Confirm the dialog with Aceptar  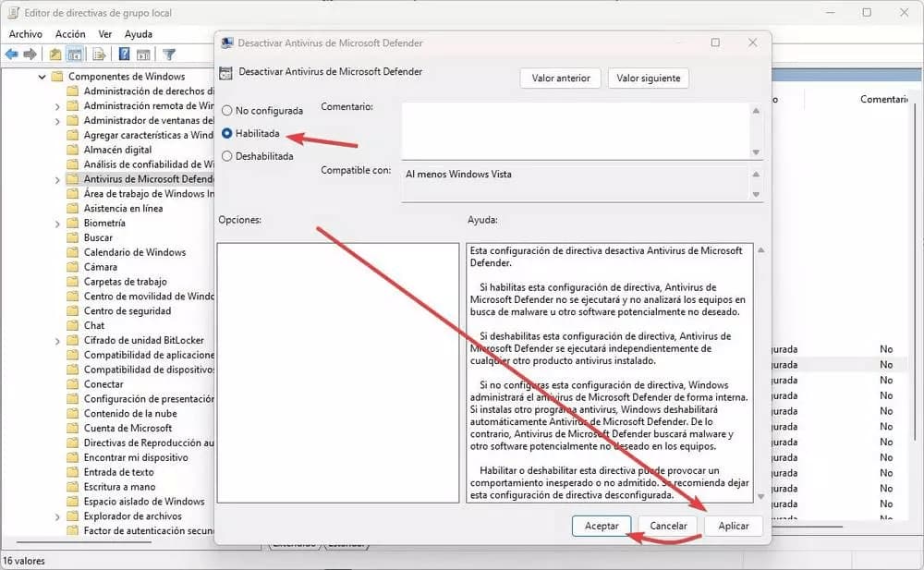click(602, 526)
